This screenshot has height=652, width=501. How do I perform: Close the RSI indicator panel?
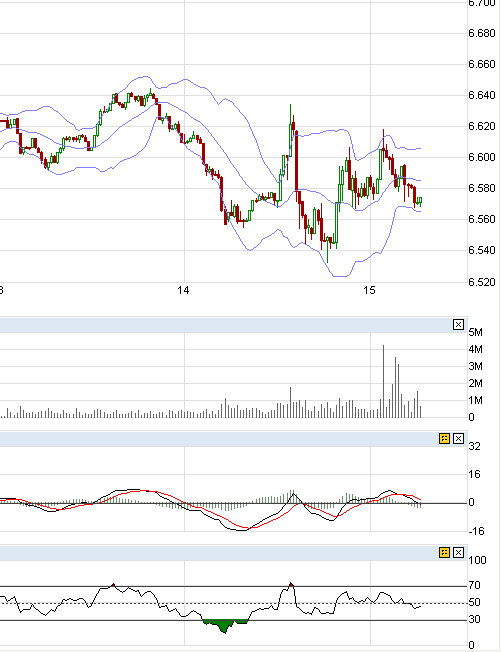458,553
